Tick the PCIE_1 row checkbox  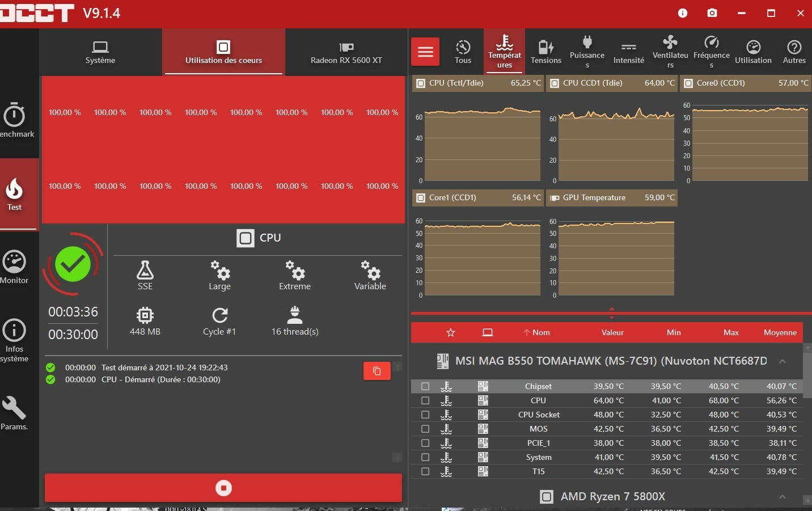pos(425,443)
